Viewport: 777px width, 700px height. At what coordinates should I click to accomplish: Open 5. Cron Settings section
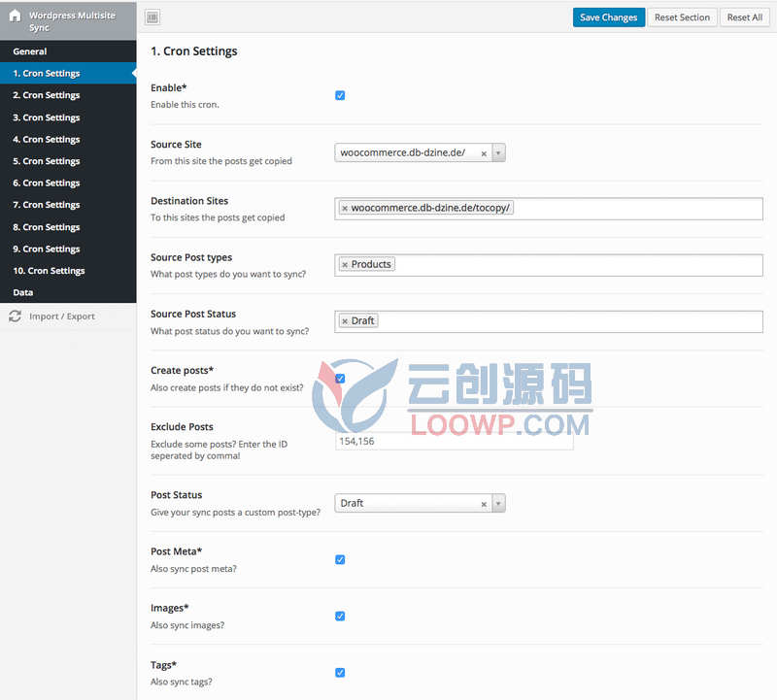[x=68, y=161]
